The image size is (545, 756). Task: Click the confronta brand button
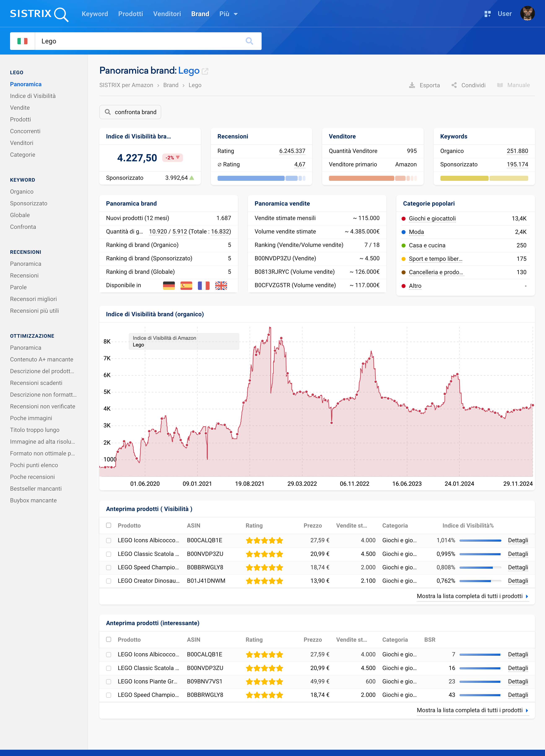pyautogui.click(x=130, y=112)
